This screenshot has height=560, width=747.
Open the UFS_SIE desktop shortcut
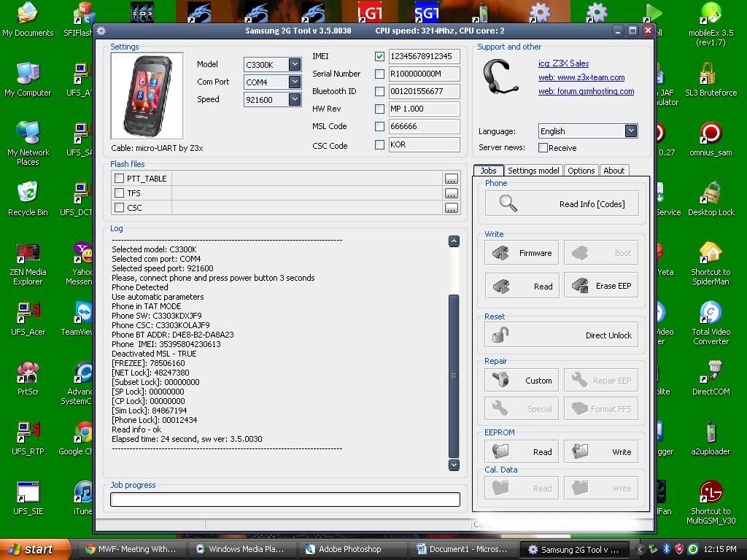coord(28,499)
